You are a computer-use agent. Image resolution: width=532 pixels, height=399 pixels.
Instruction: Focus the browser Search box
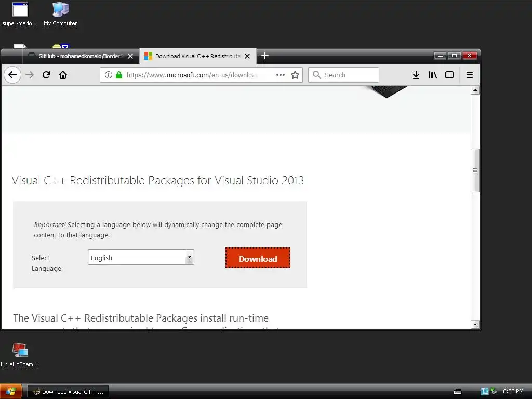point(343,75)
